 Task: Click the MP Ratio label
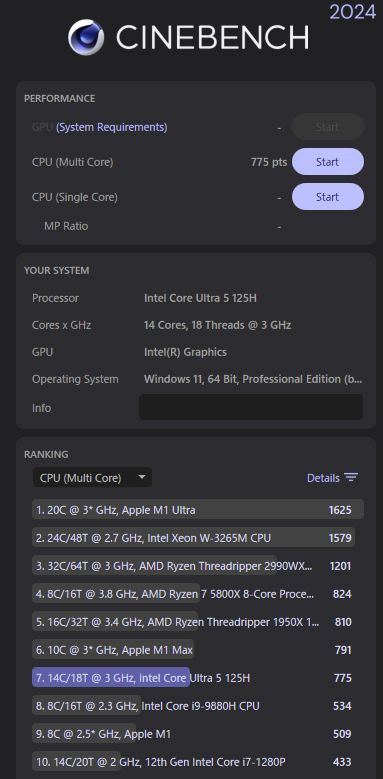tap(66, 226)
